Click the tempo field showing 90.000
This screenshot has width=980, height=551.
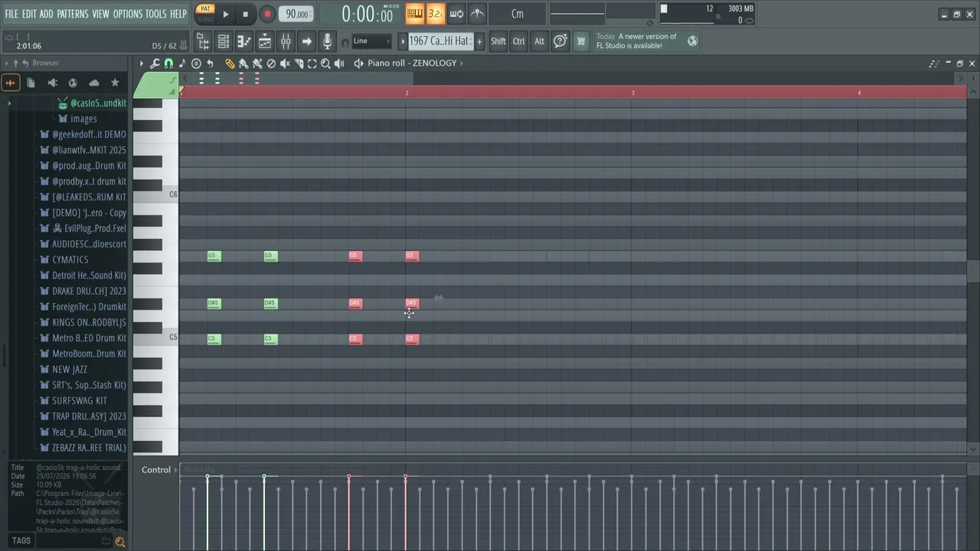296,14
